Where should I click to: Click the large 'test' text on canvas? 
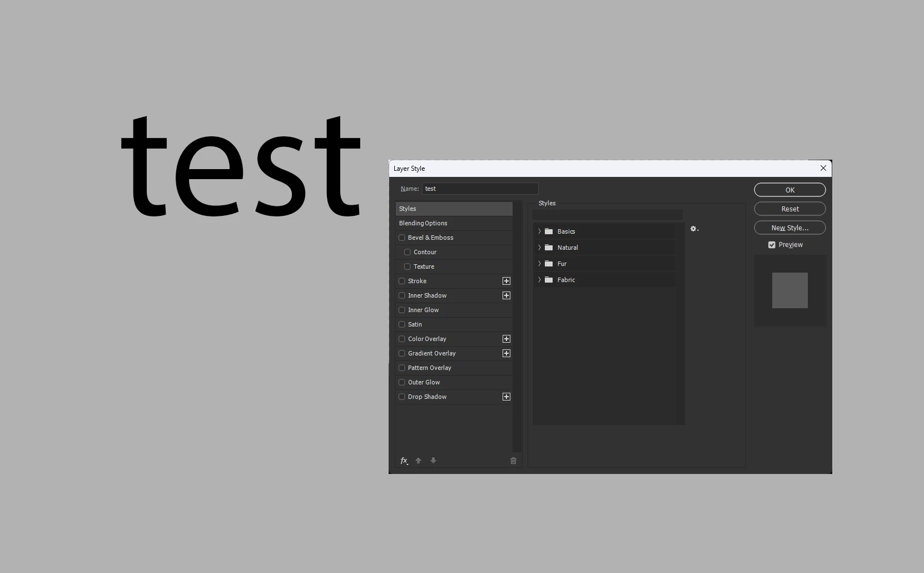[241, 166]
